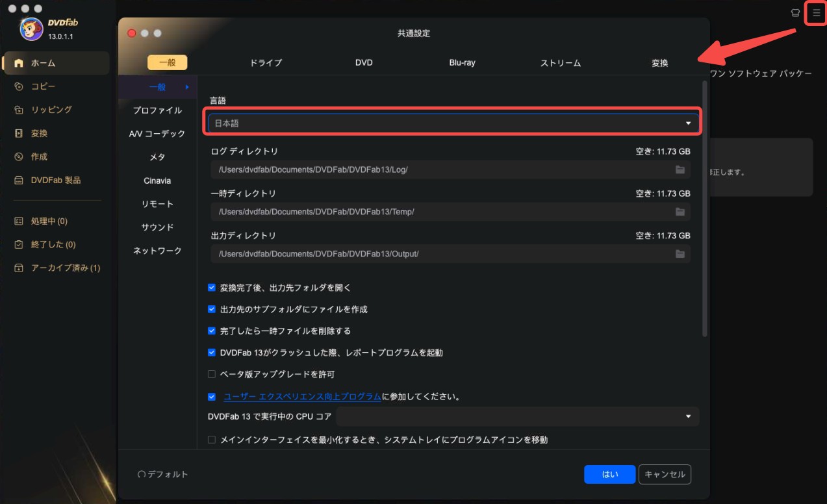Switch to the 一般 top tab
827x504 pixels.
point(167,62)
